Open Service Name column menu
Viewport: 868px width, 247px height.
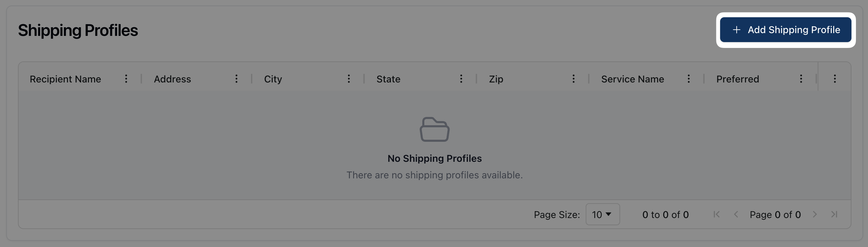point(689,79)
